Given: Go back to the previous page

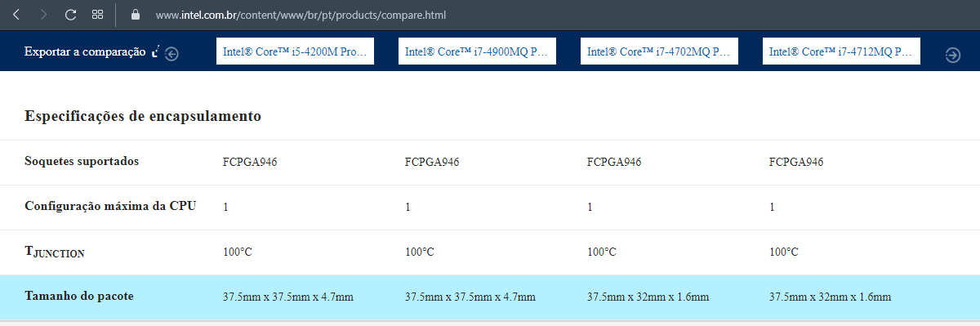Looking at the screenshot, I should [17, 15].
